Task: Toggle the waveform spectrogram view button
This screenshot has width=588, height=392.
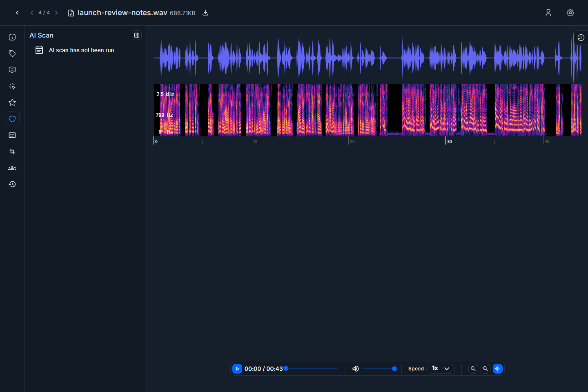Action: [x=498, y=369]
